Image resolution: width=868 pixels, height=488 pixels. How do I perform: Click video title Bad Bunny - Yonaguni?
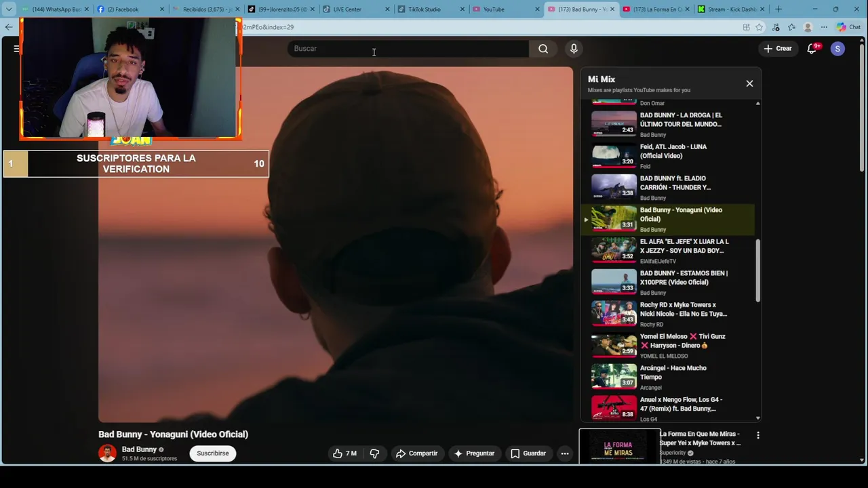point(173,434)
